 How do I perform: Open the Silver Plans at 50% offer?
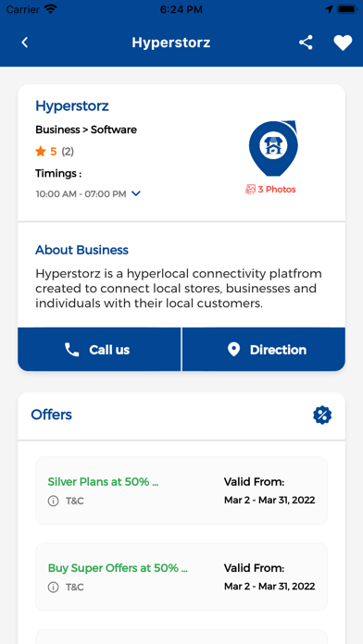click(103, 481)
